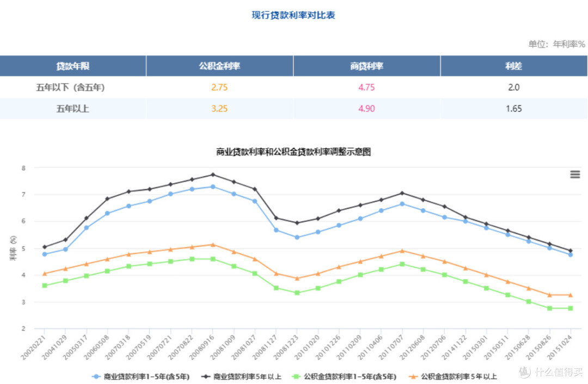The width and height of the screenshot is (588, 384).
Task: Open the chart context menu hamburger icon
Action: pos(575,175)
